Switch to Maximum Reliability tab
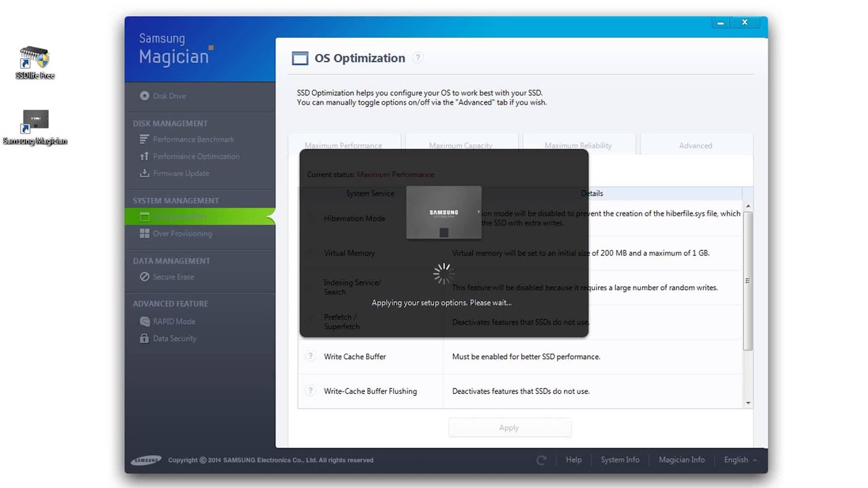 click(578, 146)
